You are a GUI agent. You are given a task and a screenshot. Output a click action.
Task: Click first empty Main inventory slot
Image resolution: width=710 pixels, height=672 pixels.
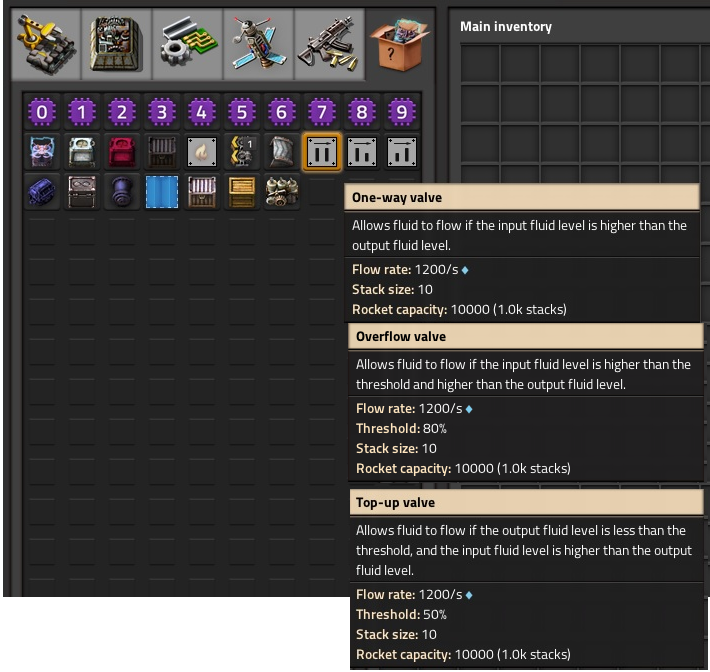coord(480,63)
